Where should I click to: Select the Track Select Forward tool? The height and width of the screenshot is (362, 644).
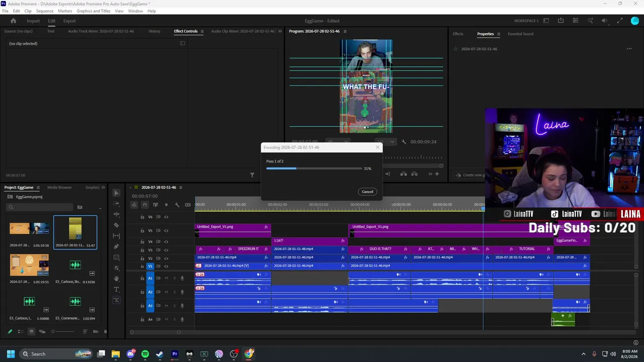pyautogui.click(x=116, y=204)
